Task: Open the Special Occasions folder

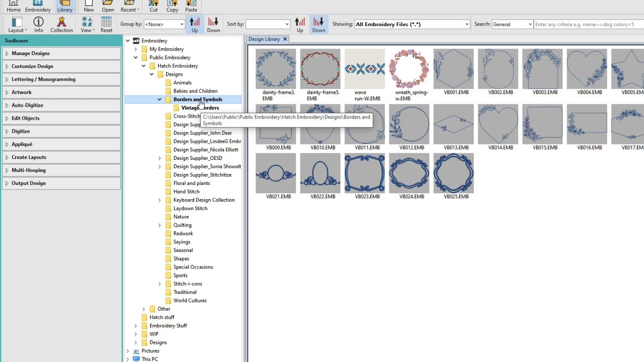Action: point(193,267)
